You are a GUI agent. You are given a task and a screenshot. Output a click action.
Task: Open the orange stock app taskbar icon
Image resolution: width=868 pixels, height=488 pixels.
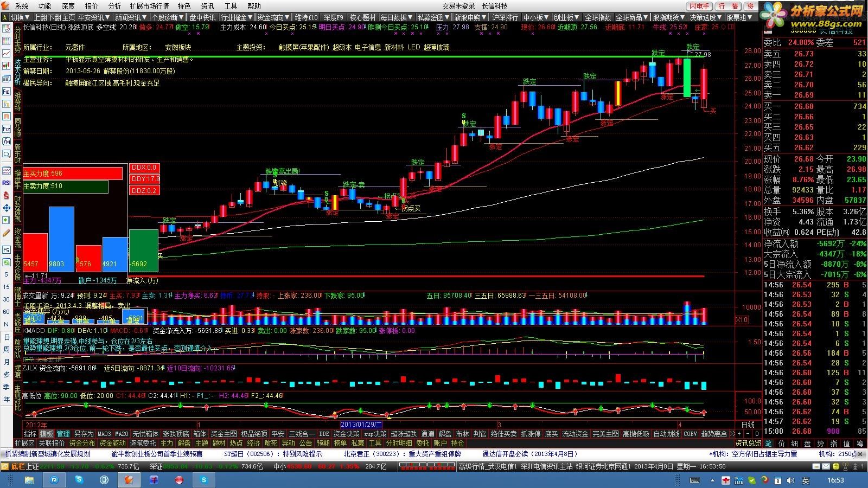129,480
